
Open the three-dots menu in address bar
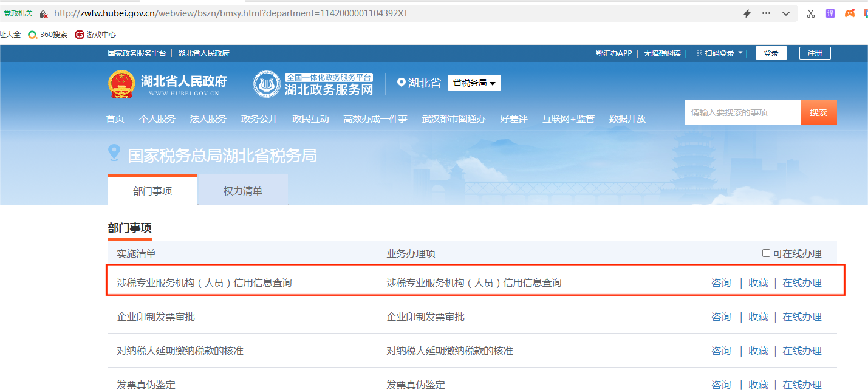pos(766,13)
